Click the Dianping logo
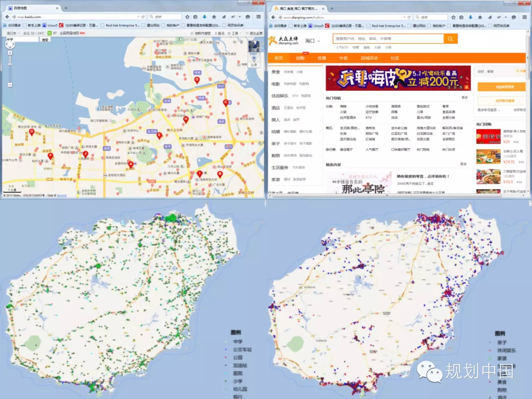This screenshot has width=532, height=399. 284,40
